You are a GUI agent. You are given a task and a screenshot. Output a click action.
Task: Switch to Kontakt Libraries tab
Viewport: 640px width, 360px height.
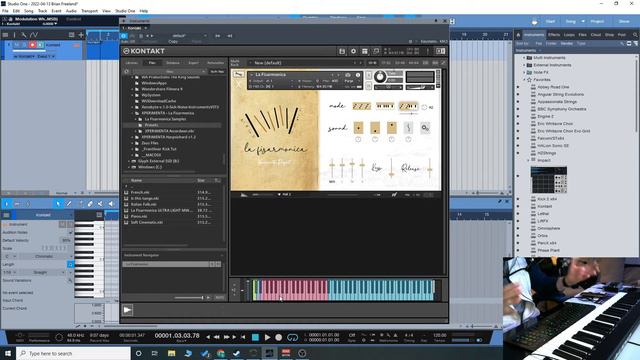(x=132, y=63)
